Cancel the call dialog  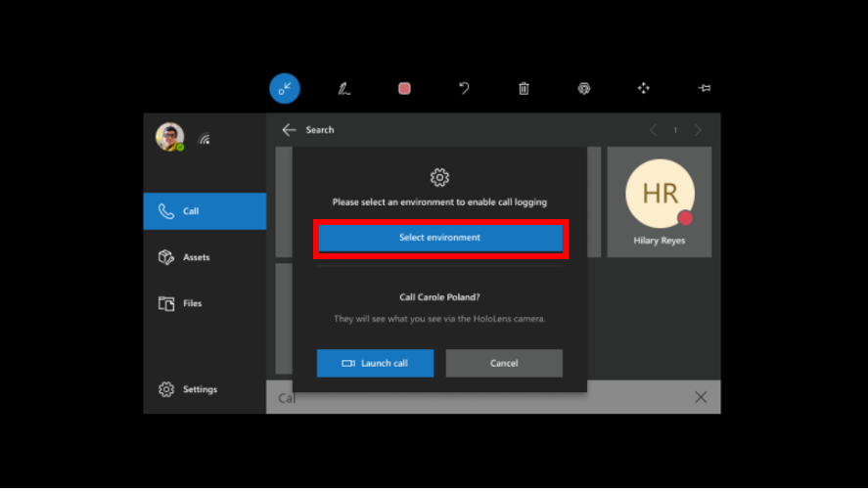coord(504,363)
